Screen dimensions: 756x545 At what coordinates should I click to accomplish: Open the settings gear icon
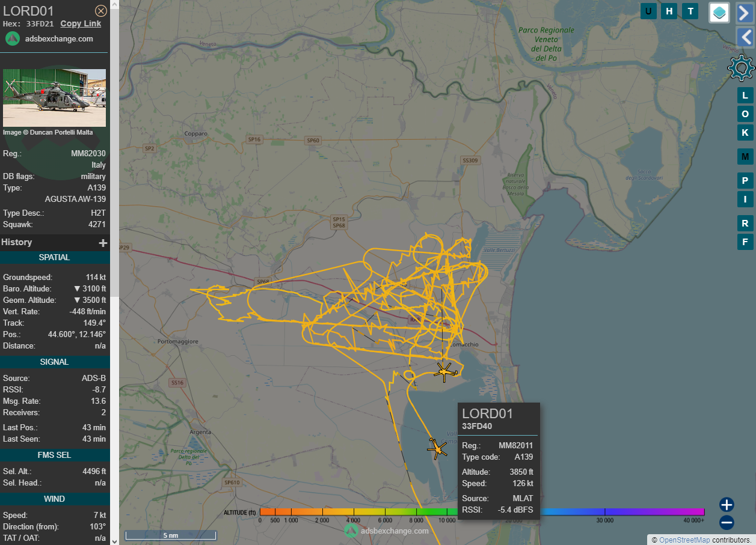tap(741, 68)
